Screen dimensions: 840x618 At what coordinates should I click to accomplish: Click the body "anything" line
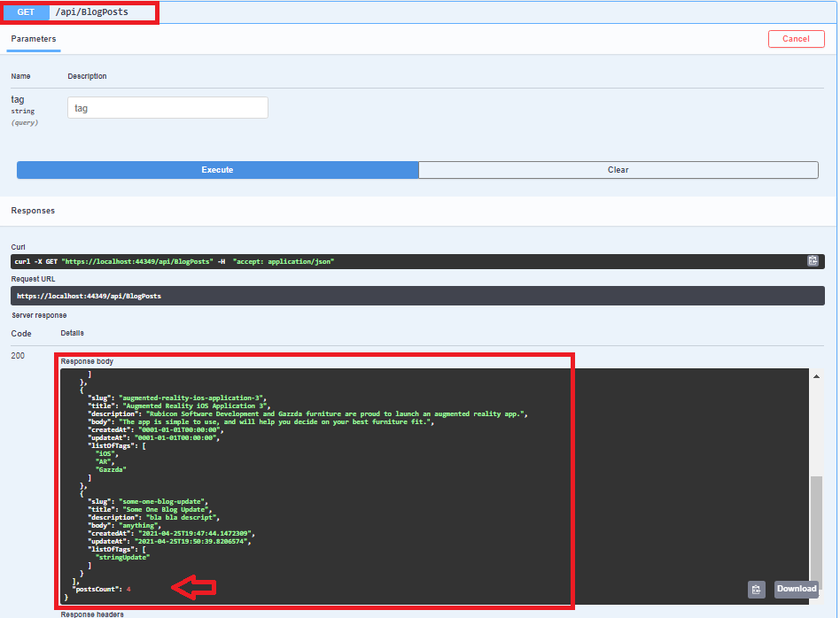125,525
